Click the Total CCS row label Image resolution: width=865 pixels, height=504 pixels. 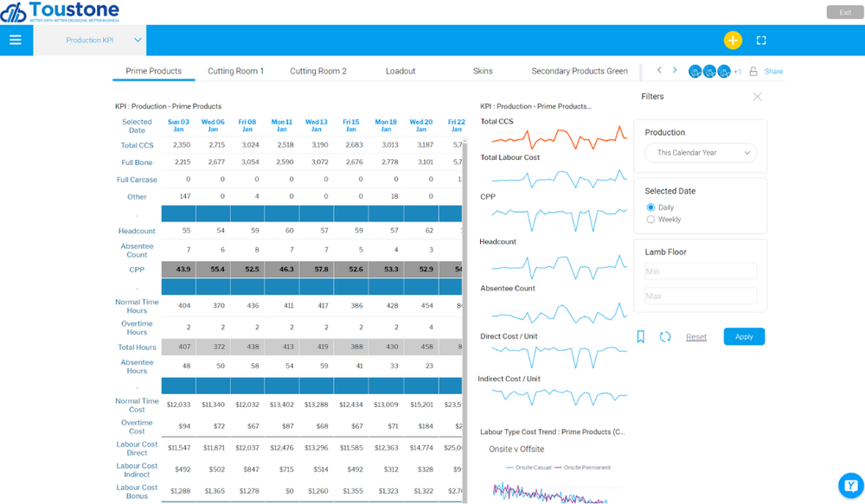pos(137,145)
